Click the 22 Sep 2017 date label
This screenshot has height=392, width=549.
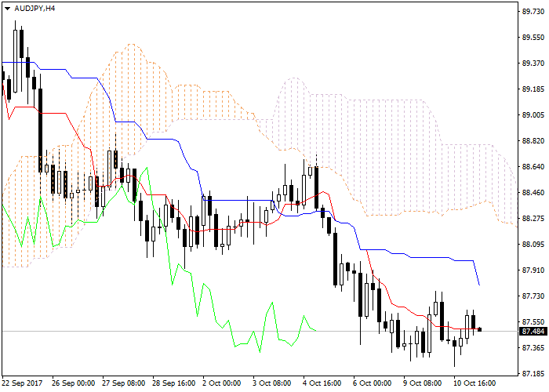(x=22, y=383)
